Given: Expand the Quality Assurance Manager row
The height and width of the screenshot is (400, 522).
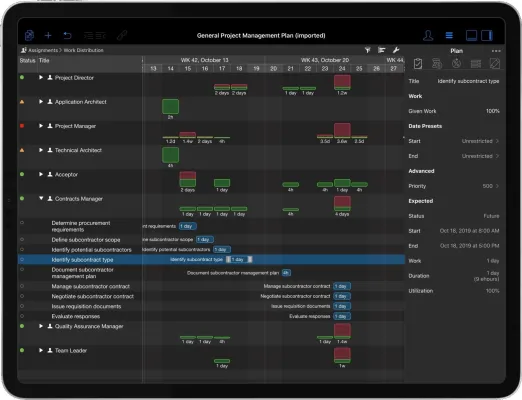Looking at the screenshot, I should [41, 326].
